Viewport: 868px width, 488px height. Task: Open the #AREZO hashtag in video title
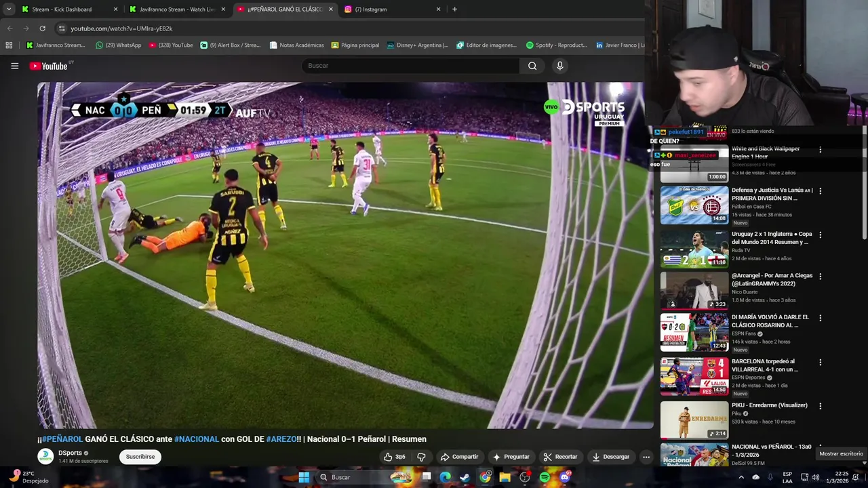pyautogui.click(x=281, y=439)
